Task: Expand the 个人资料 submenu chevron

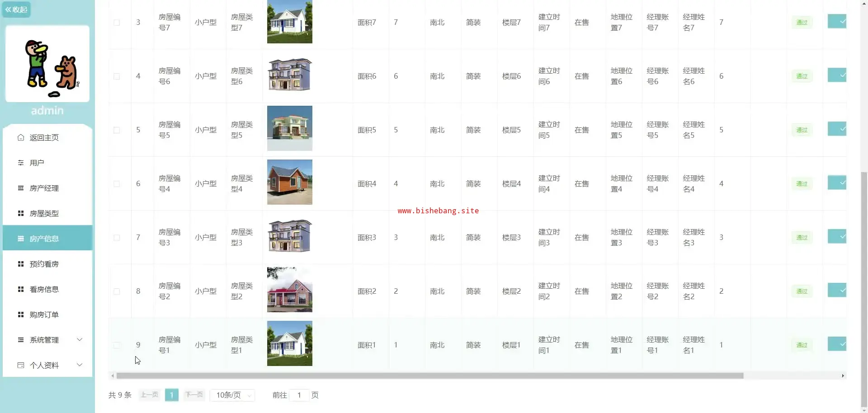Action: coord(80,365)
